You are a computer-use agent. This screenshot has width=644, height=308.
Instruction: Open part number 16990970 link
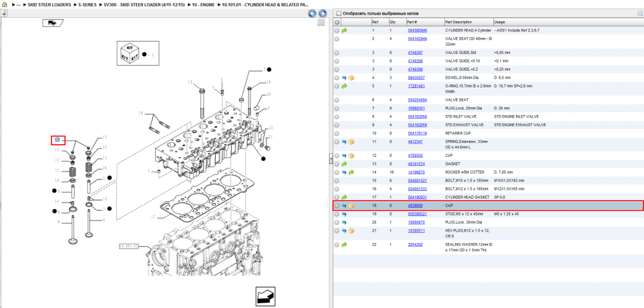[x=416, y=222]
